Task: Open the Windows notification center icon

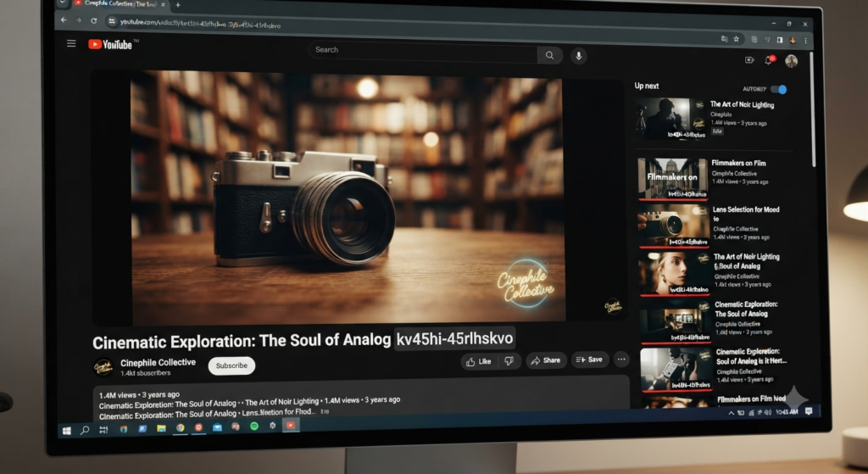Action: coord(809,411)
